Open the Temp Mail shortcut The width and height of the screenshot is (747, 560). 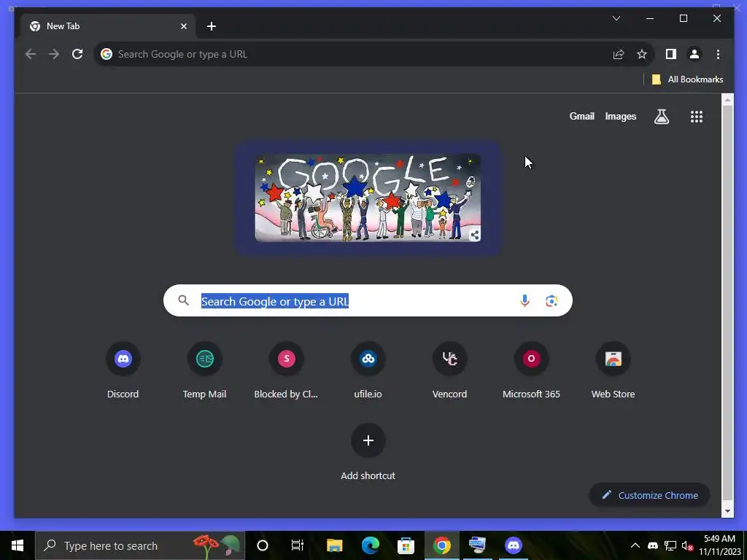coord(204,359)
